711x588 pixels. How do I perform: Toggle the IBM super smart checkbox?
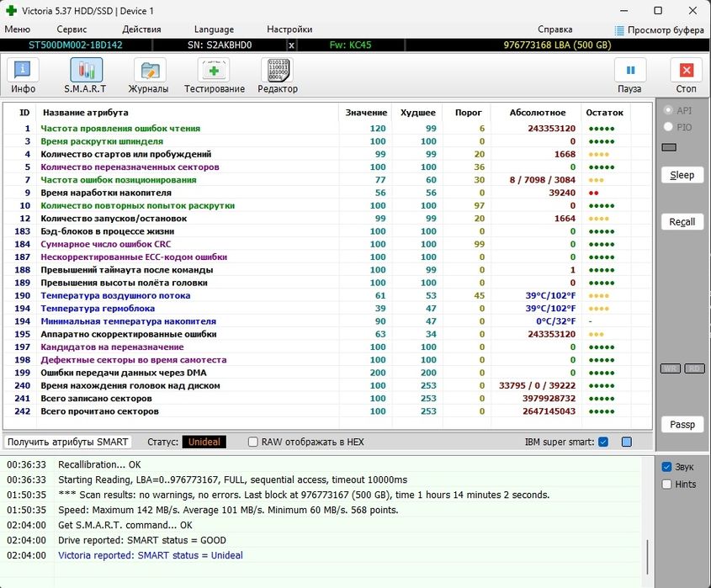coord(603,442)
